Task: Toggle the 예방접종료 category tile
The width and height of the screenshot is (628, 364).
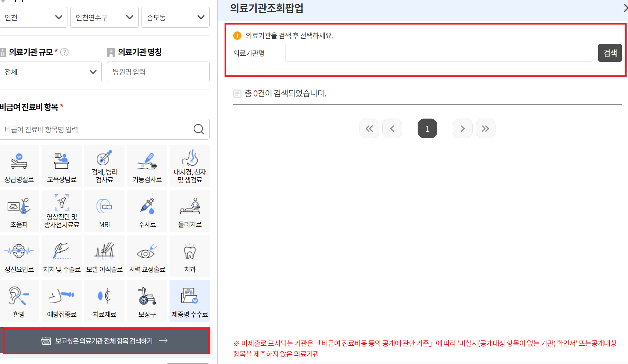Action: point(61,300)
